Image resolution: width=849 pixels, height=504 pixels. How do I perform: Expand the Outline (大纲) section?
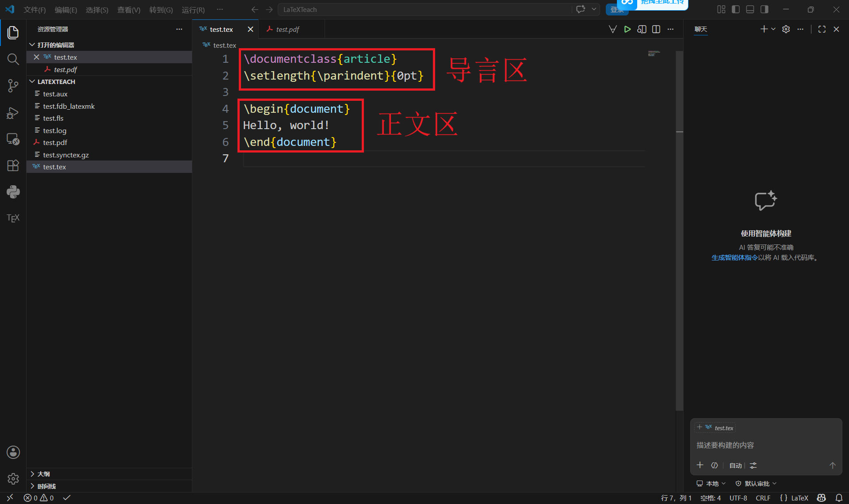[x=109, y=474]
